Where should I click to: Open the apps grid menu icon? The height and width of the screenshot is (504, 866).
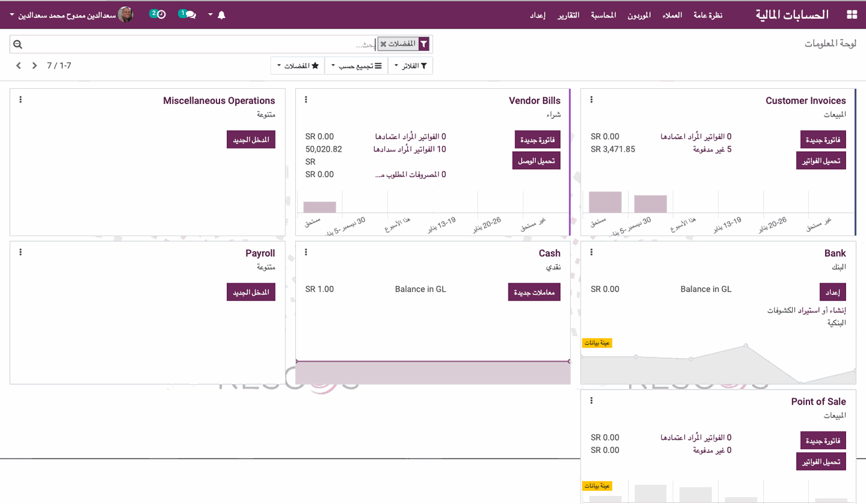point(851,14)
